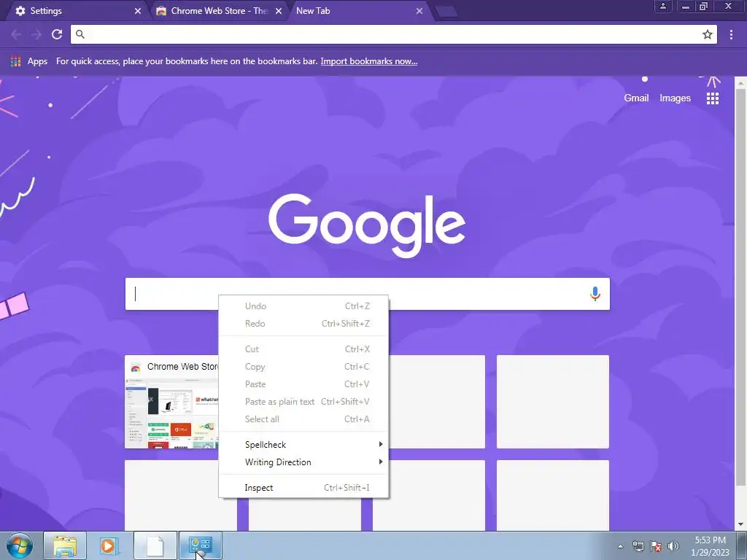The width and height of the screenshot is (747, 560).
Task: Click the page's vertical scrollbar
Action: pyautogui.click(x=741, y=286)
